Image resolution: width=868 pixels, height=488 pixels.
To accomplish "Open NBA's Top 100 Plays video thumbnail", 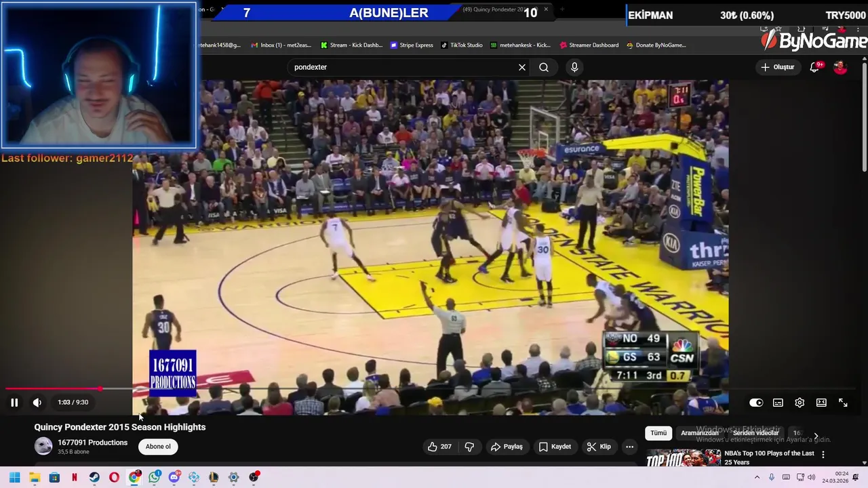I will click(683, 458).
